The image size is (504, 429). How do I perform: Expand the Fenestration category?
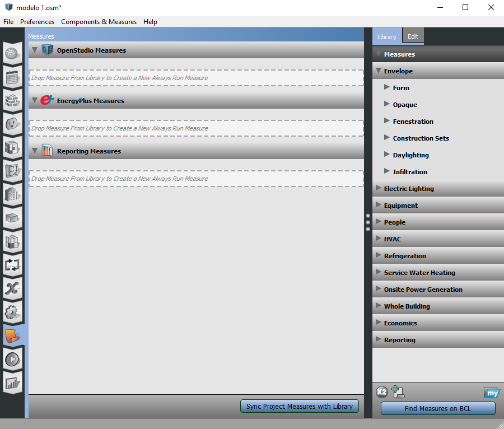click(387, 122)
